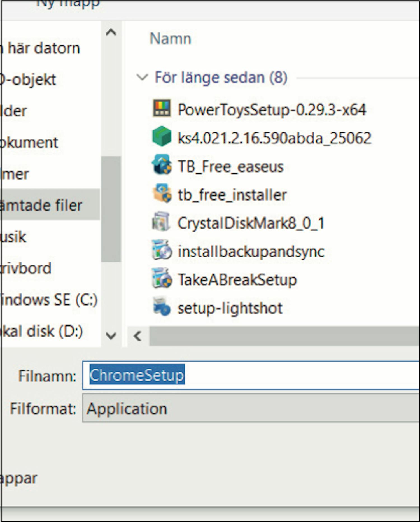This screenshot has width=420, height=522.
Task: Select file name PowerToysSetup-0.29.3-x64
Action: coord(272,109)
